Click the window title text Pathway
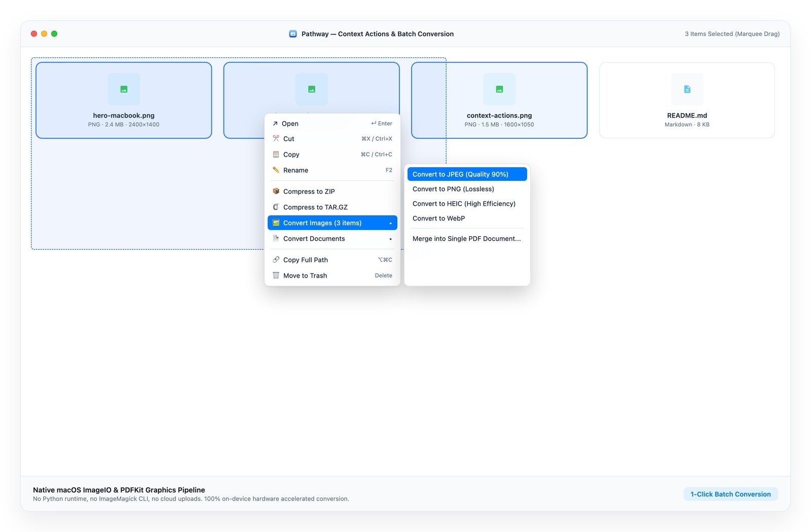 [378, 34]
